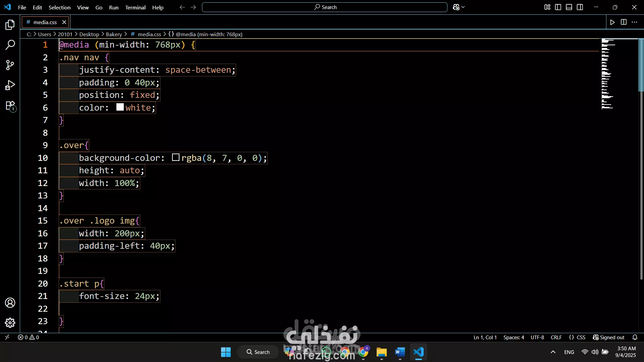
Task: Open the Accounts menu icon
Action: click(x=10, y=303)
